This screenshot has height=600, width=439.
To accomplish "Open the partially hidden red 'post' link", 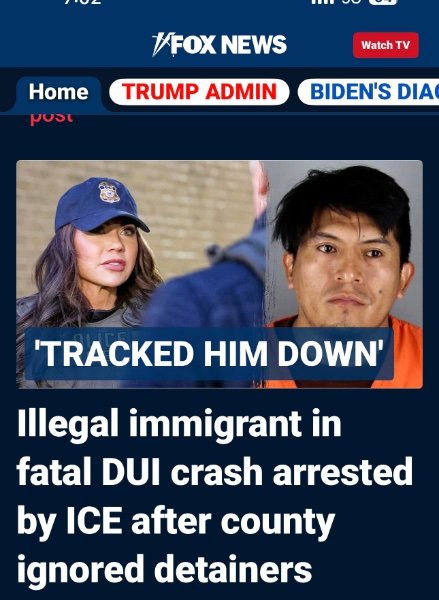I will click(x=51, y=117).
